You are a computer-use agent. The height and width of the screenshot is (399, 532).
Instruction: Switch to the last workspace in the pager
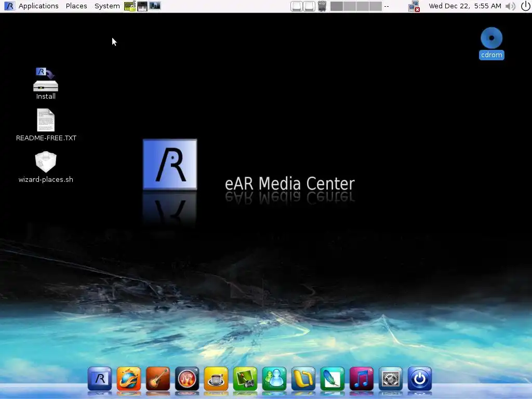tap(376, 6)
